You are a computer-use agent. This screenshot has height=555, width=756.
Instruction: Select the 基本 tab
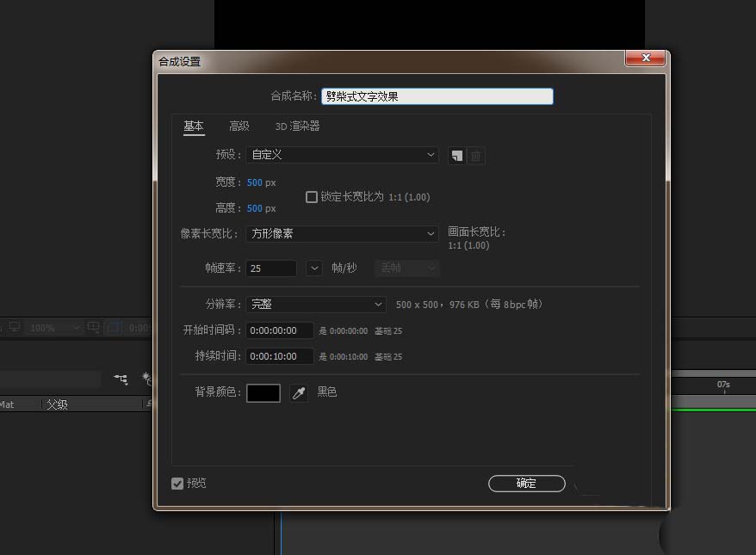[193, 126]
